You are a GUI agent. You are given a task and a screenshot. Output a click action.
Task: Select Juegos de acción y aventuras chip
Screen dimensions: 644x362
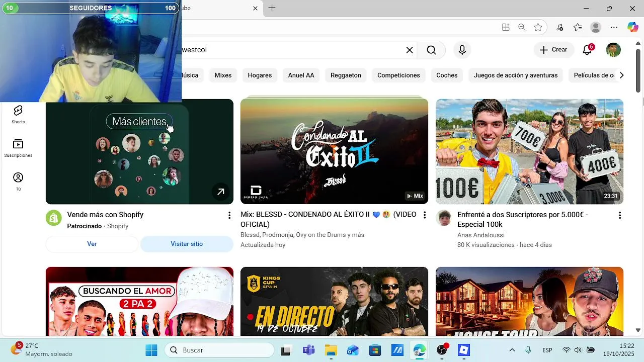point(516,75)
